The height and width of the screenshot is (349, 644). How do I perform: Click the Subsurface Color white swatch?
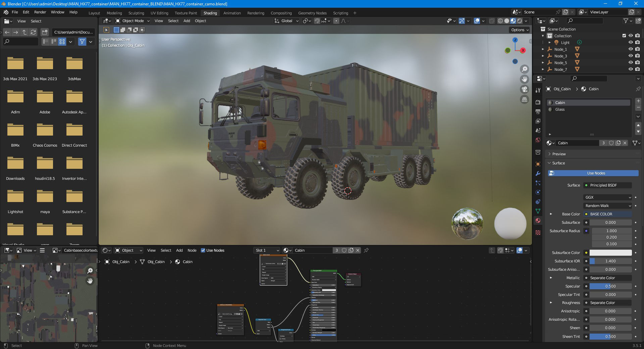pyautogui.click(x=610, y=253)
